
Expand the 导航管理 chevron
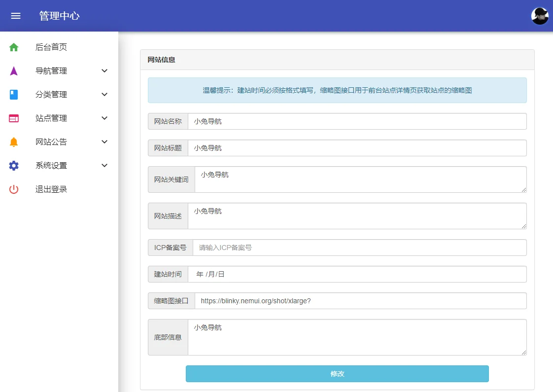click(x=104, y=71)
